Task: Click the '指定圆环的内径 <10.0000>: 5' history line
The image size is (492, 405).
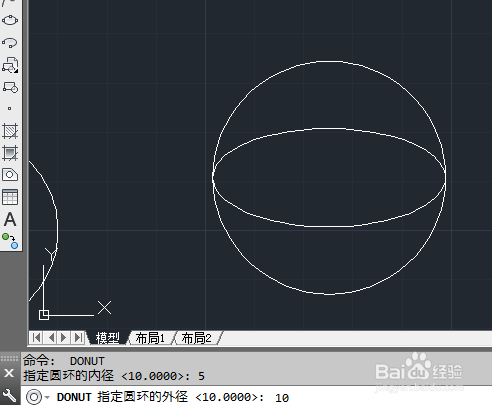Action: click(114, 376)
